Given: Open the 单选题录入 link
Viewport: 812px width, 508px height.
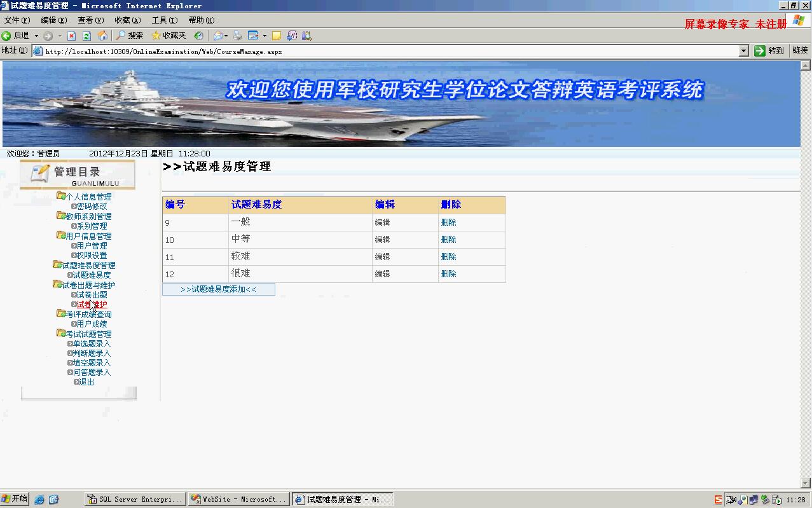Looking at the screenshot, I should pyautogui.click(x=92, y=343).
